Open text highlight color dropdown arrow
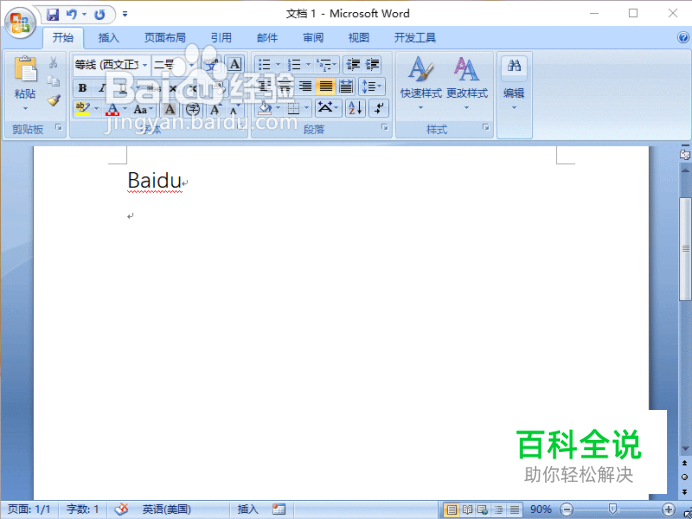Viewport: 692px width, 519px height. click(x=97, y=109)
